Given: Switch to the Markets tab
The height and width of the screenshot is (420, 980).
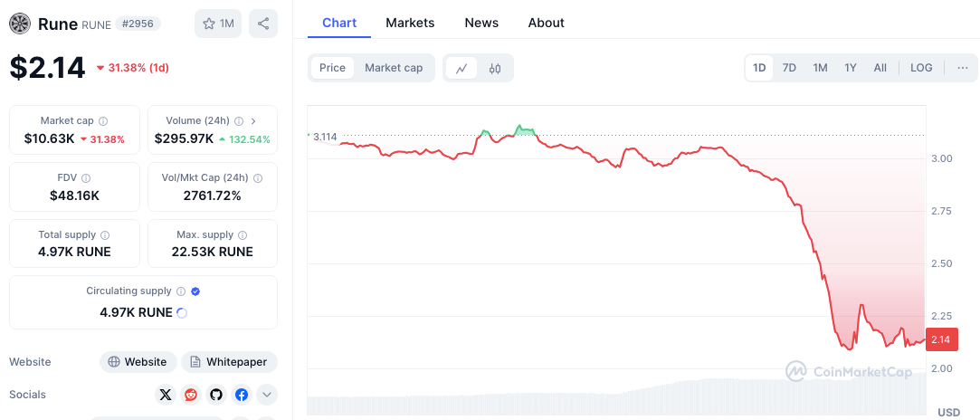Looking at the screenshot, I should [x=410, y=23].
